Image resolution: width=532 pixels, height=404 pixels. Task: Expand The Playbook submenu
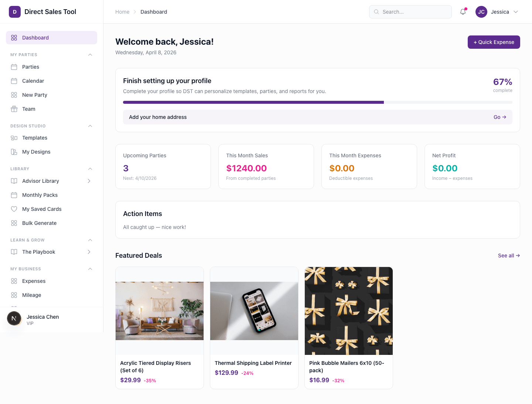click(89, 252)
